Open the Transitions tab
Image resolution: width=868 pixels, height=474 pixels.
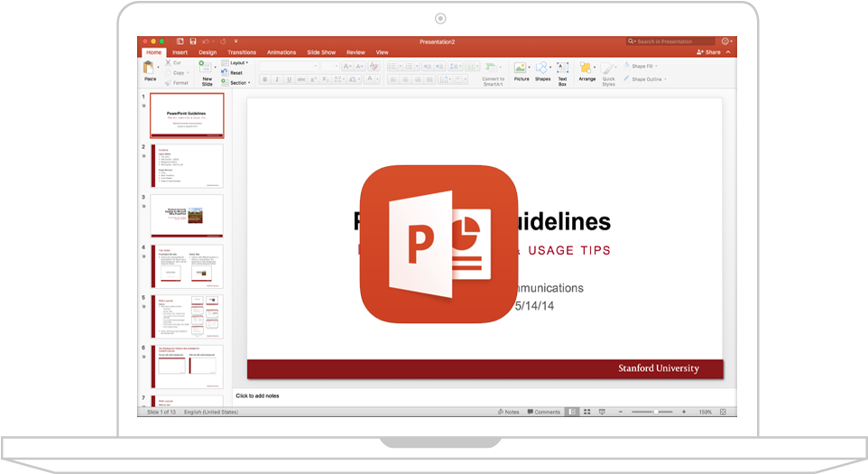(x=242, y=52)
